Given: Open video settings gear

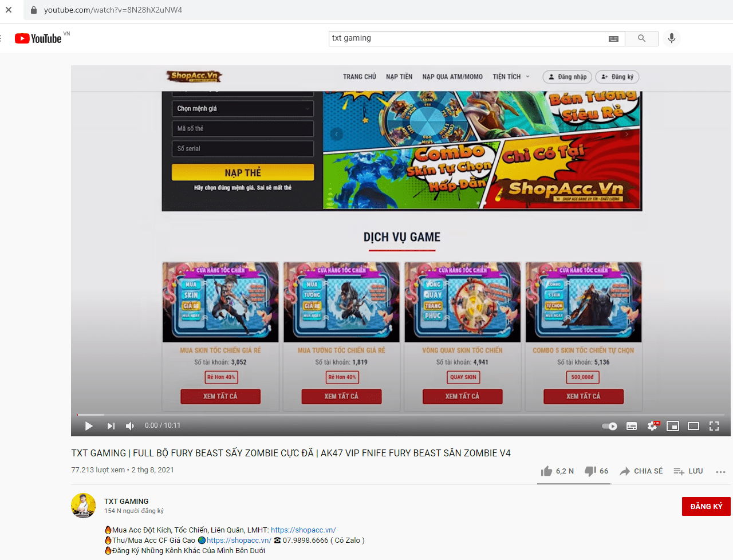Looking at the screenshot, I should click(x=653, y=426).
